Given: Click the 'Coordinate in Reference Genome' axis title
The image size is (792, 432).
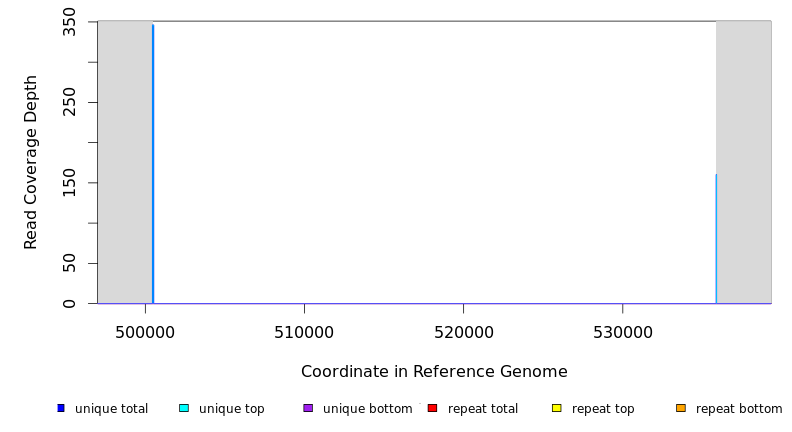Looking at the screenshot, I should pyautogui.click(x=434, y=372).
